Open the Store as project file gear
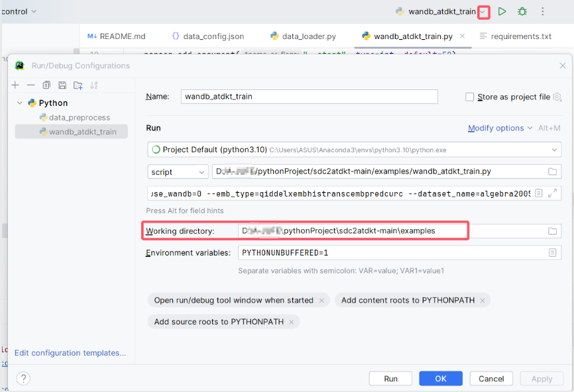 (x=557, y=97)
